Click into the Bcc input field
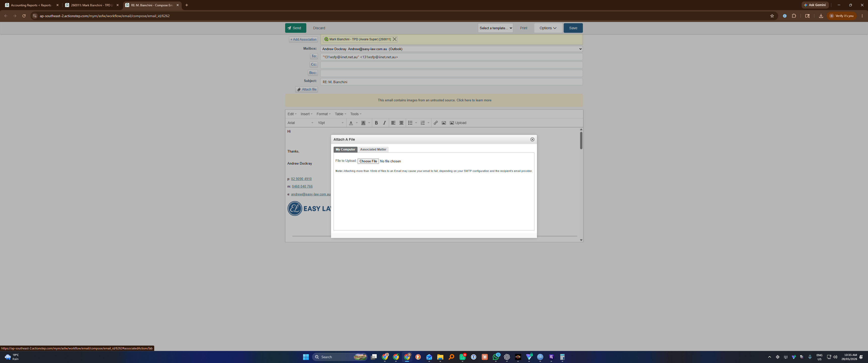This screenshot has height=363, width=868. click(x=451, y=73)
